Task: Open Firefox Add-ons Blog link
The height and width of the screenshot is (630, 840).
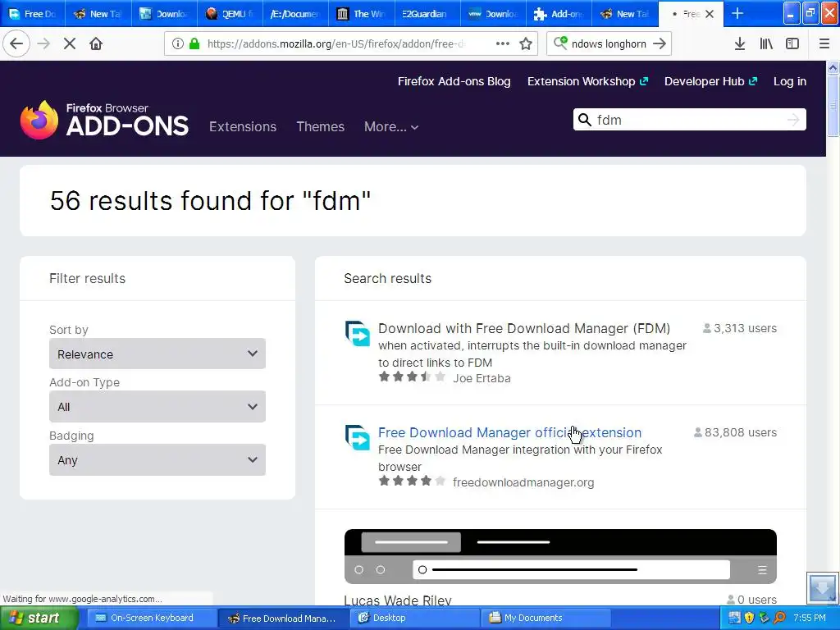Action: click(454, 81)
